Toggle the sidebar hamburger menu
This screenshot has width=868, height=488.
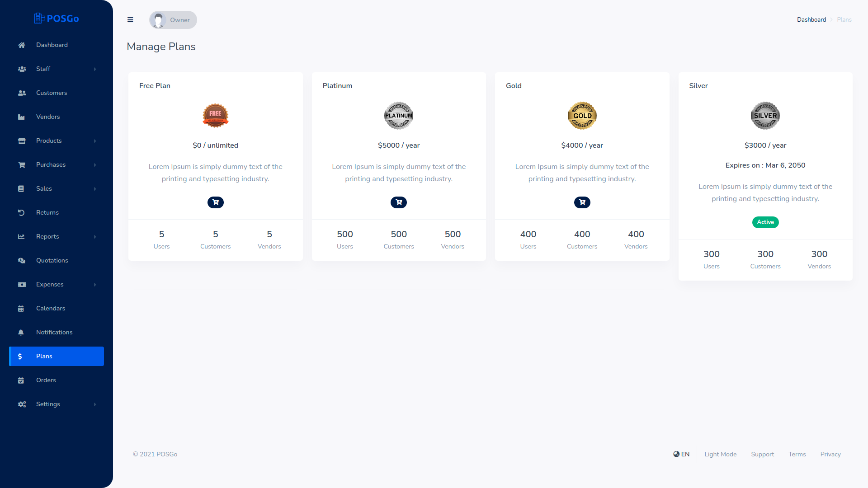pos(131,20)
